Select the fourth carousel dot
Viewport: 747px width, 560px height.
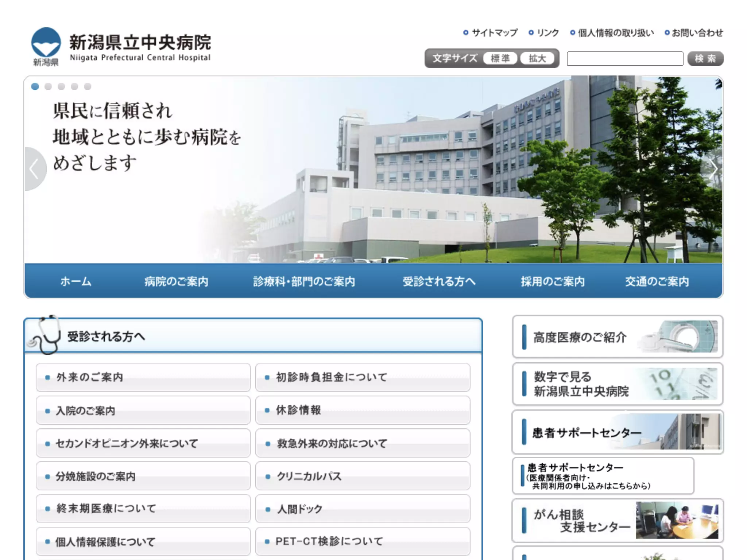(x=74, y=86)
